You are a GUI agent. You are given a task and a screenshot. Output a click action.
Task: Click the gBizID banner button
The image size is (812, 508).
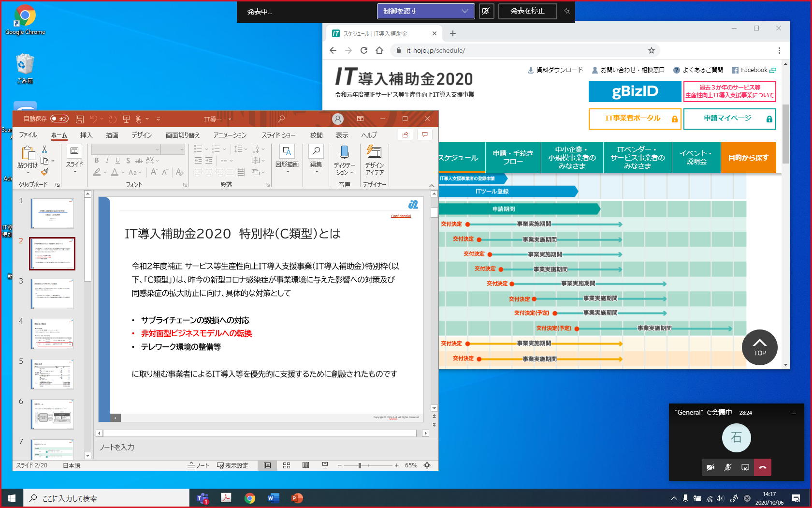click(x=635, y=91)
